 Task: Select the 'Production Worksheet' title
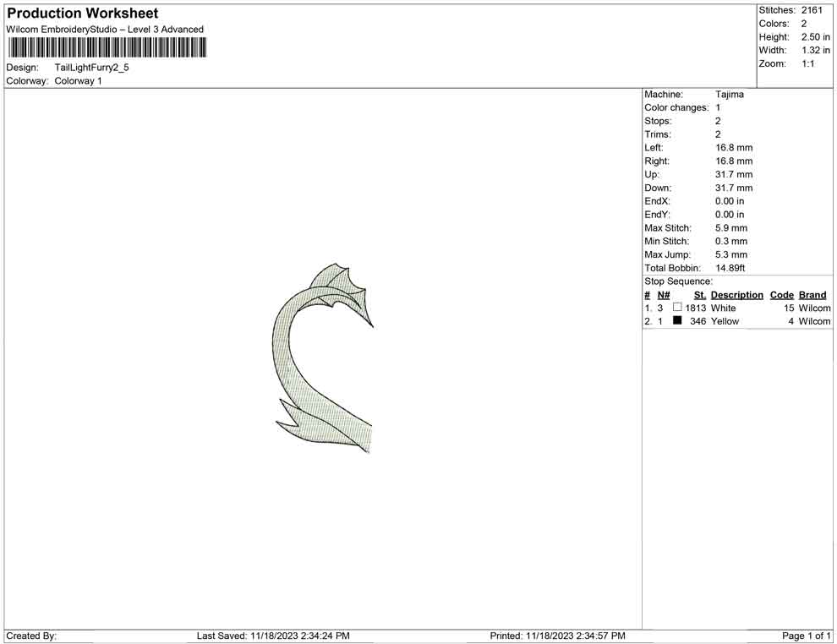click(83, 14)
